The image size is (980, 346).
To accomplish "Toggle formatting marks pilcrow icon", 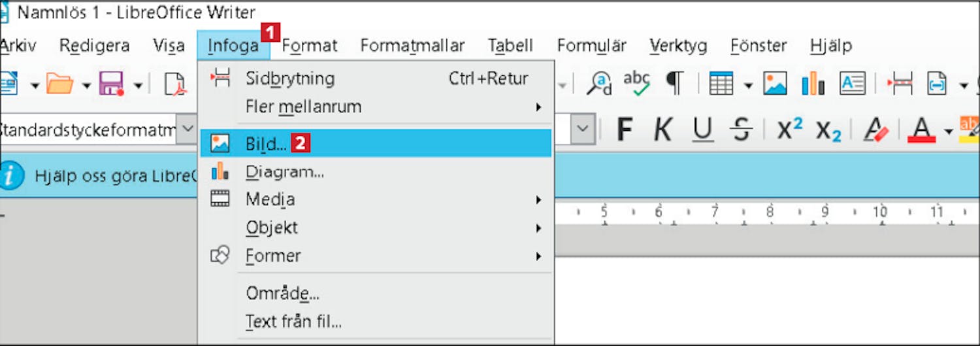I will coord(674,84).
